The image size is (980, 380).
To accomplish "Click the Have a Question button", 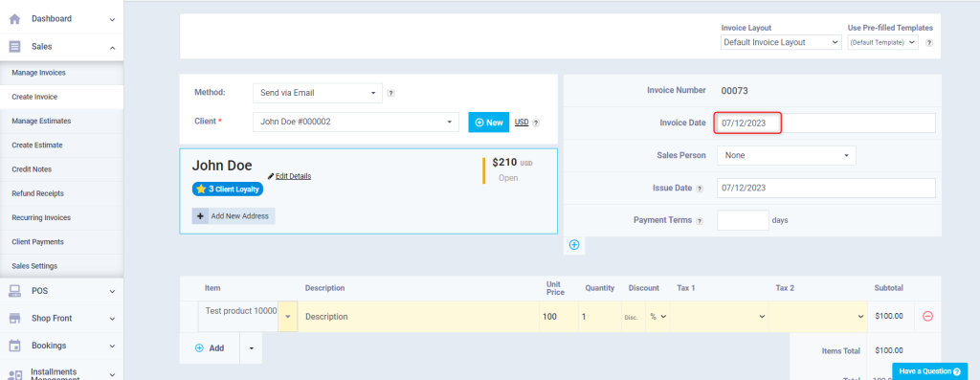I will pos(929,371).
